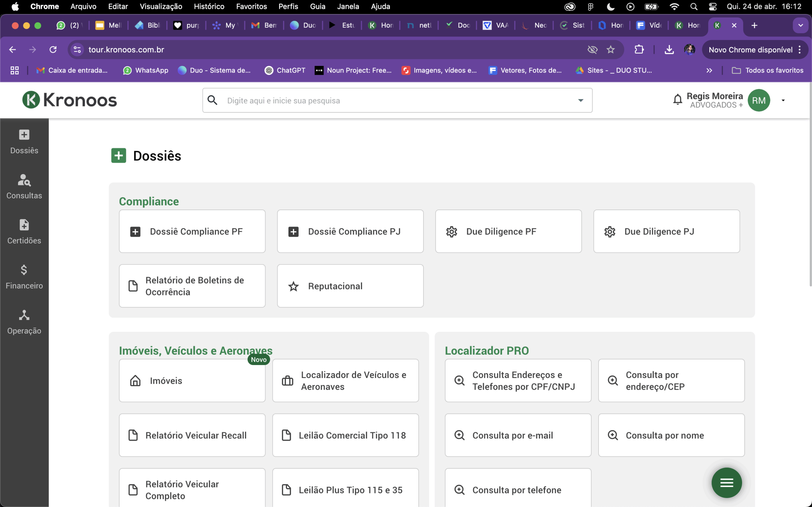Click the notifications bell icon
Viewport: 812px width, 507px height.
[x=678, y=100]
